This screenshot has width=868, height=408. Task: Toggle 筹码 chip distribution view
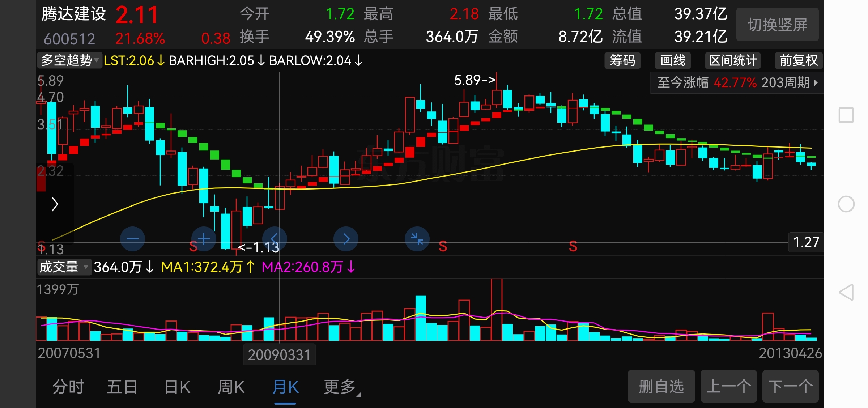(622, 60)
